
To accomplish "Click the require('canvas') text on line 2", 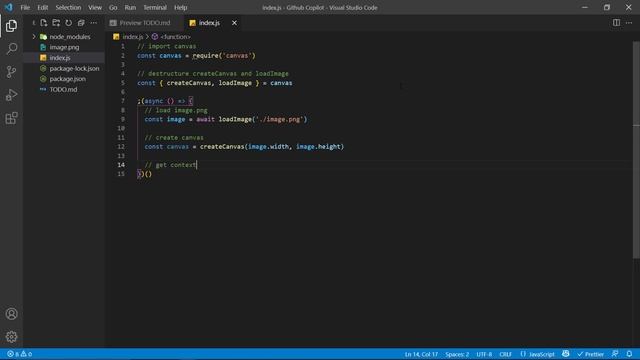I will (224, 56).
